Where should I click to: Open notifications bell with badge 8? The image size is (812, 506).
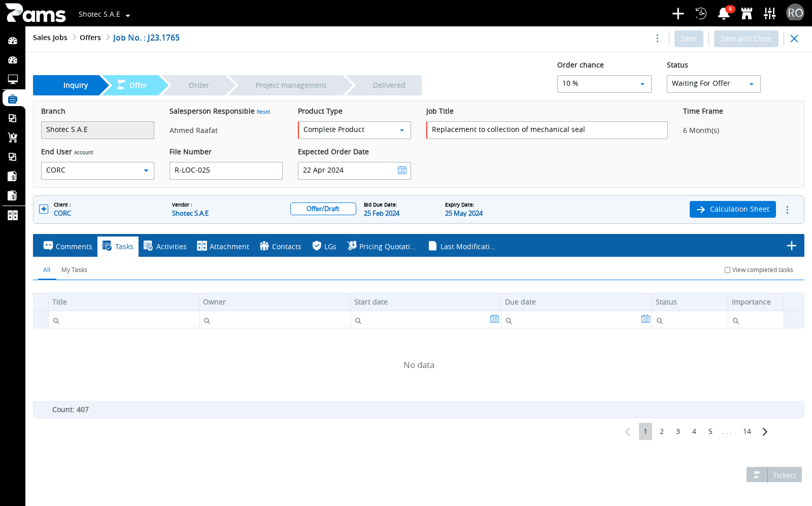pyautogui.click(x=724, y=13)
